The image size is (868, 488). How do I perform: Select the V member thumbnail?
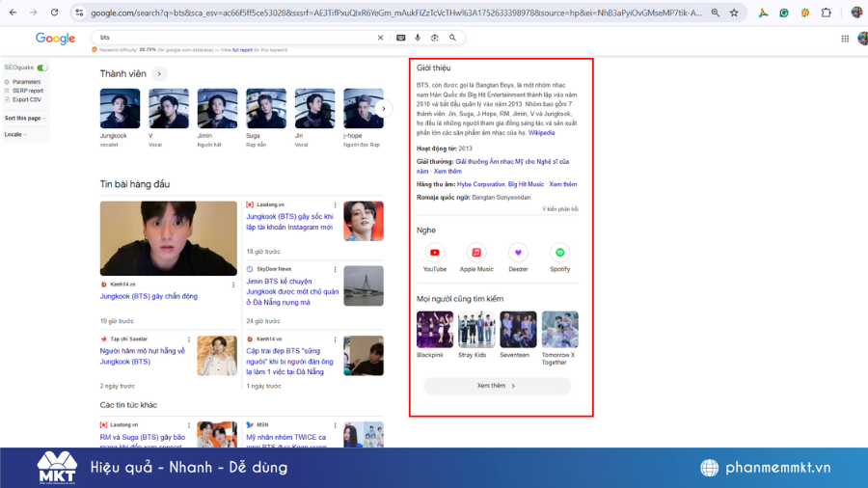click(x=169, y=108)
